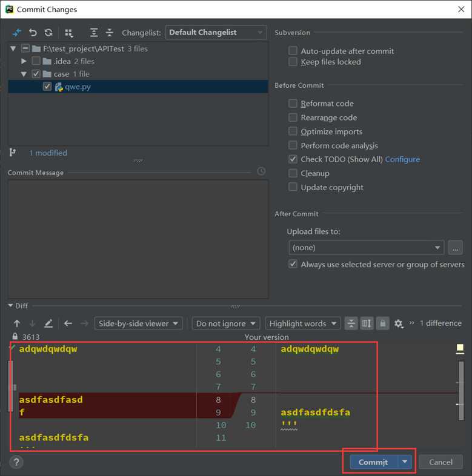
Task: Enable Perform code analysis option
Action: pyautogui.click(x=293, y=145)
